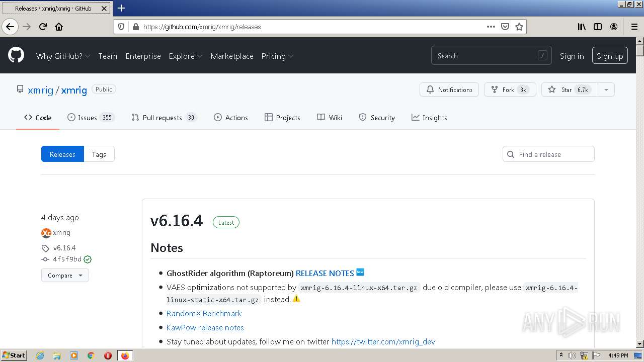Click the Sign up button
The height and width of the screenshot is (362, 644).
[x=610, y=56]
